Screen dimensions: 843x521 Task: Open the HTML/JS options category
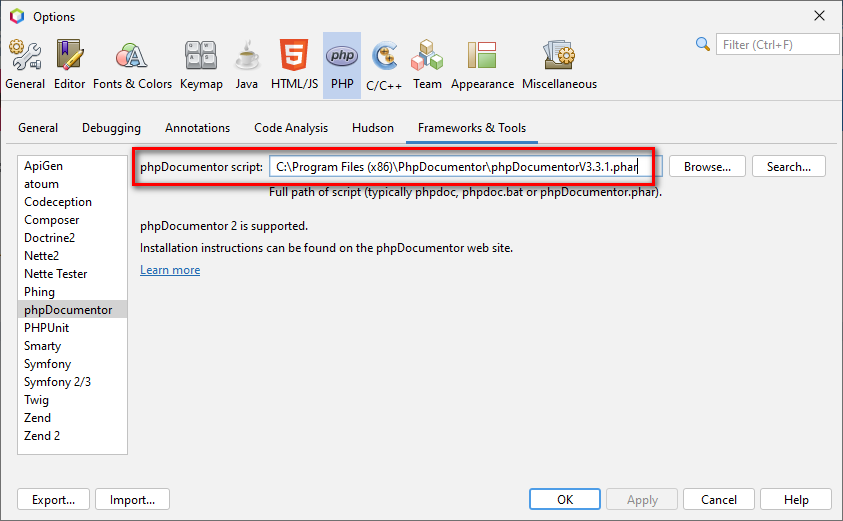coord(294,65)
